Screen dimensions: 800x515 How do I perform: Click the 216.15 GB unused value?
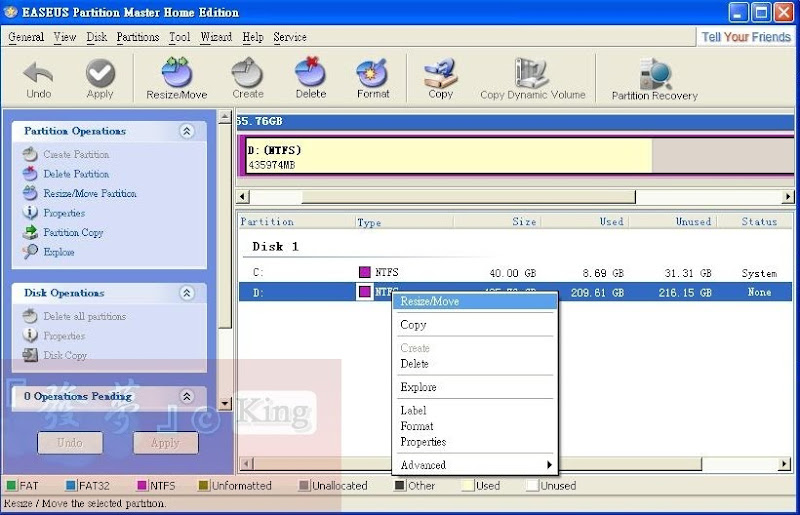click(685, 292)
